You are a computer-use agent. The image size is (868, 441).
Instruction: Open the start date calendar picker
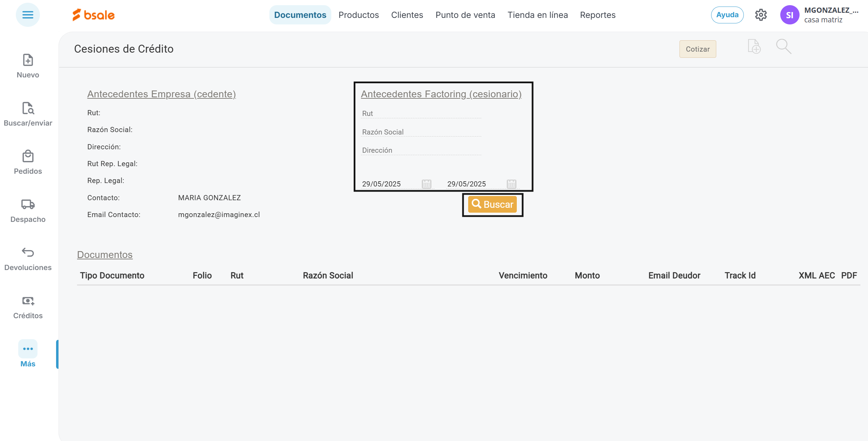(426, 184)
